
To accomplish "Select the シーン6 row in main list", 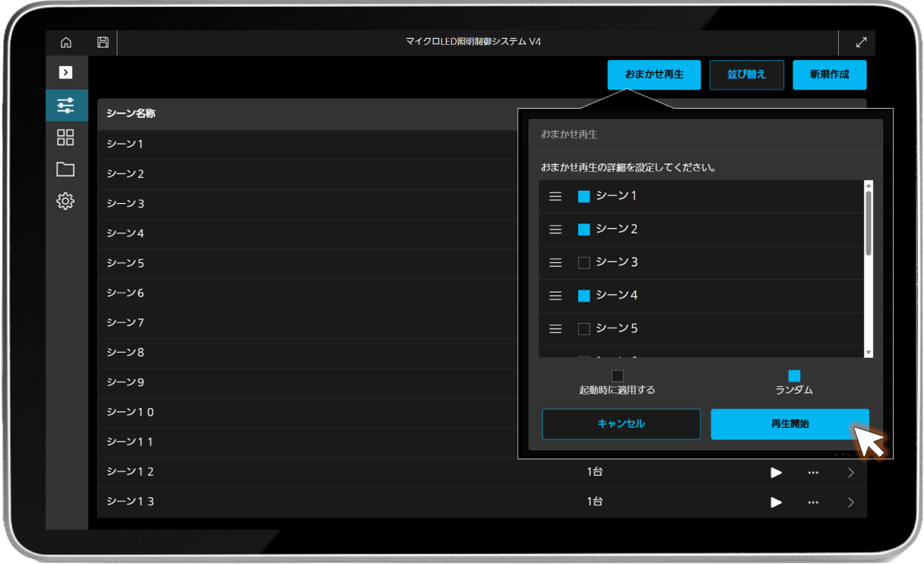I will 308,293.
